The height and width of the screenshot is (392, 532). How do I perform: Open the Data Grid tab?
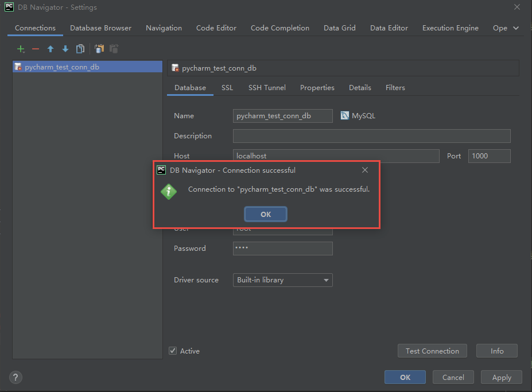pos(340,28)
